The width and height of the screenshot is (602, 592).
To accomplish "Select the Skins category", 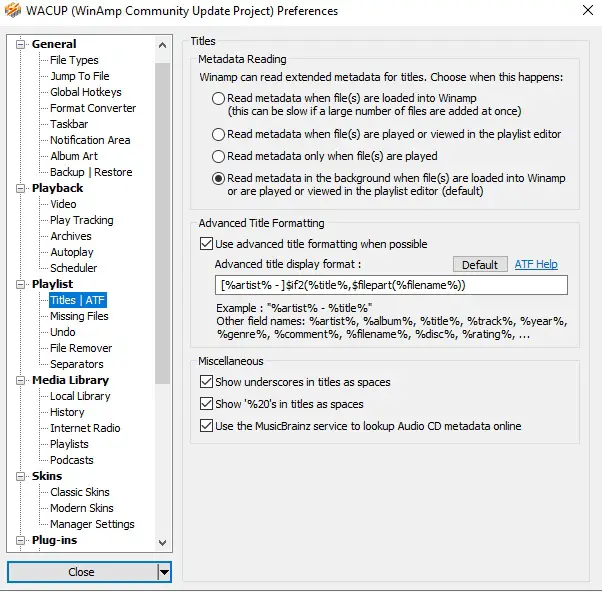I will (x=47, y=476).
